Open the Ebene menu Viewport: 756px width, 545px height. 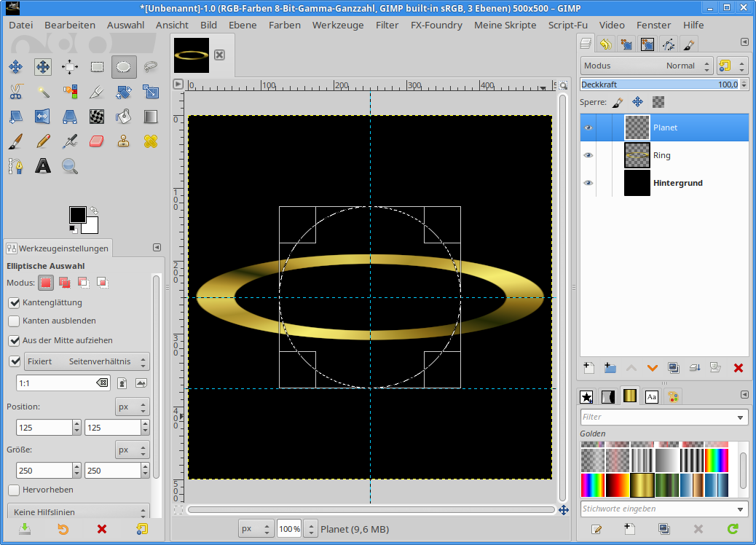(243, 25)
